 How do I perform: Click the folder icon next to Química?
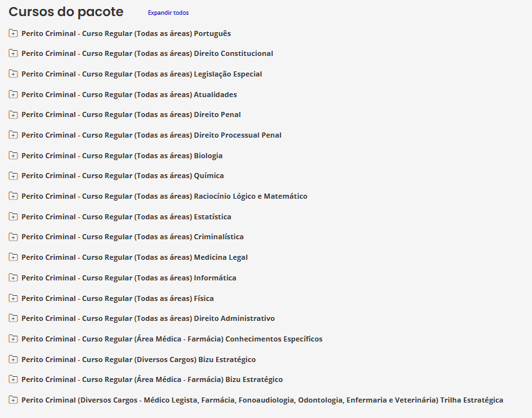coord(13,176)
